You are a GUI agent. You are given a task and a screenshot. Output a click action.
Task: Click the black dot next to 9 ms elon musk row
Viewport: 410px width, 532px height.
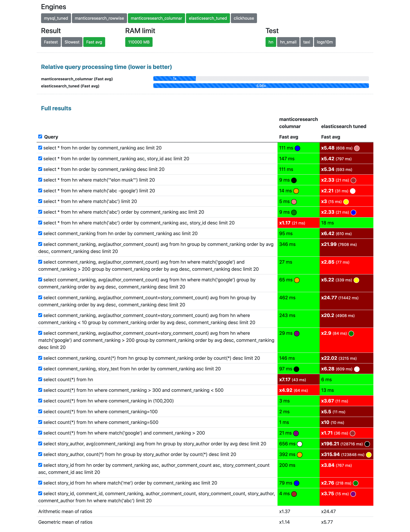pyautogui.click(x=294, y=180)
